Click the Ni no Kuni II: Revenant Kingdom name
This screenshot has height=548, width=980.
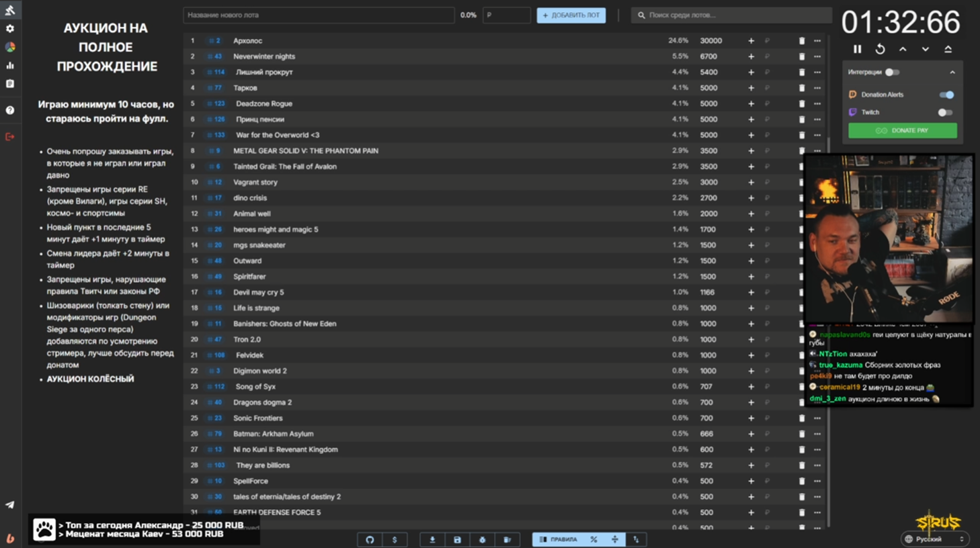coord(286,449)
